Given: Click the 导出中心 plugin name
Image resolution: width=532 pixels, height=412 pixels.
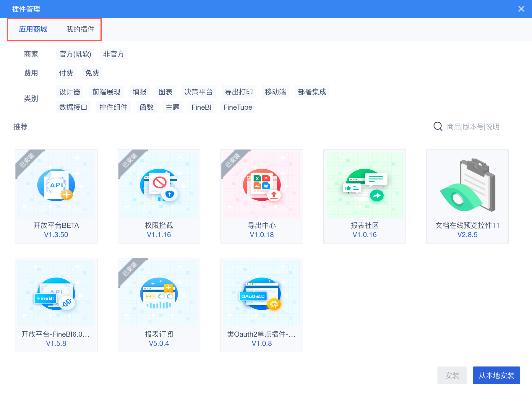Looking at the screenshot, I should pos(262,226).
